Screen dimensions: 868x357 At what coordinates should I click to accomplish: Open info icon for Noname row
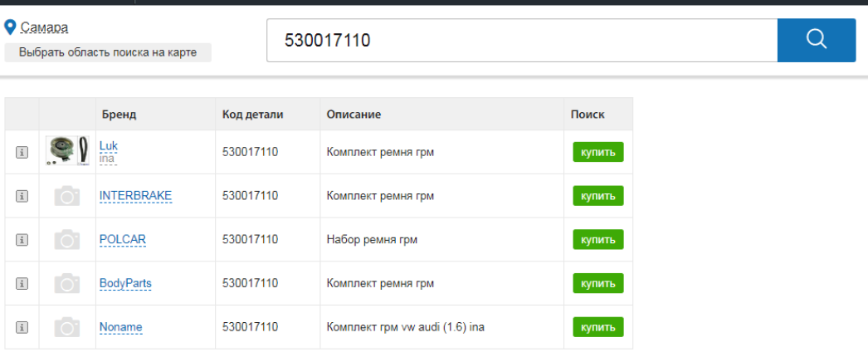22,327
